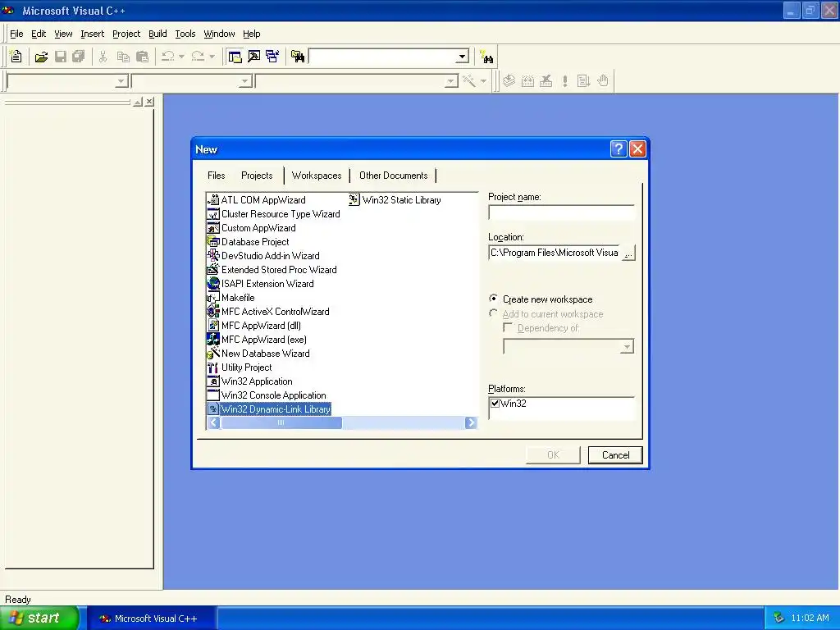
Task: Click the Cut scissors toolbar icon
Action: click(103, 57)
